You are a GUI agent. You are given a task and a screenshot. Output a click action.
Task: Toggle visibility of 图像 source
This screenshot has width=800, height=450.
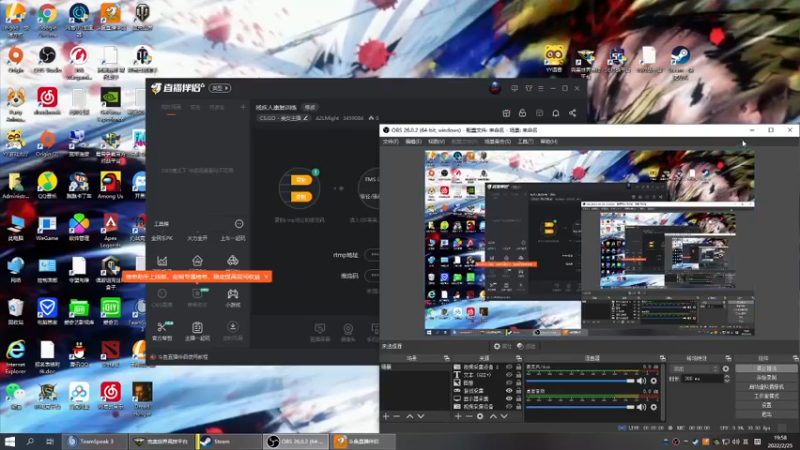point(509,383)
